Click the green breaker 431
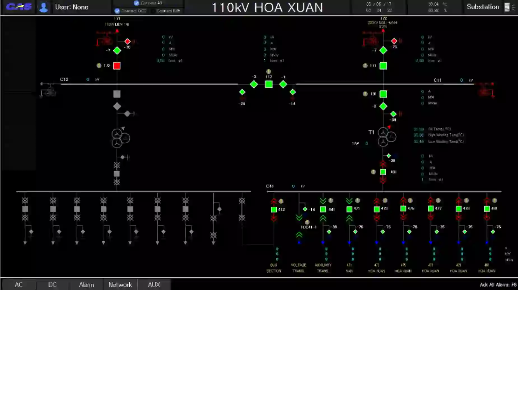Screen dimensions: 518x420 (x=383, y=172)
